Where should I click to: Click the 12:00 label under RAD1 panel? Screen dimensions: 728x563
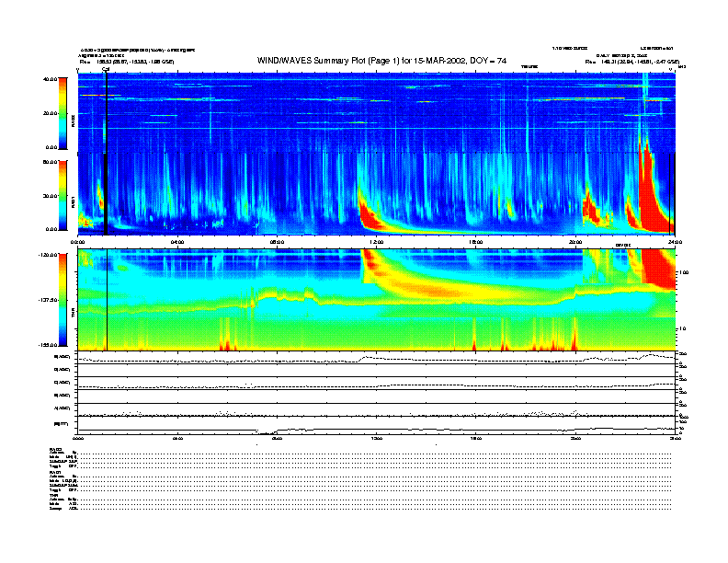click(x=377, y=242)
